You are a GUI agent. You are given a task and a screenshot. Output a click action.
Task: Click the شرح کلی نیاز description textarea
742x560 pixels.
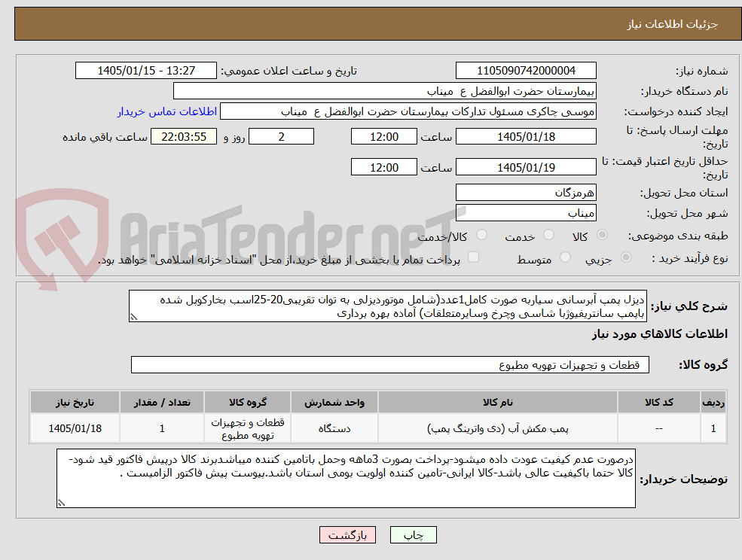tap(387, 306)
